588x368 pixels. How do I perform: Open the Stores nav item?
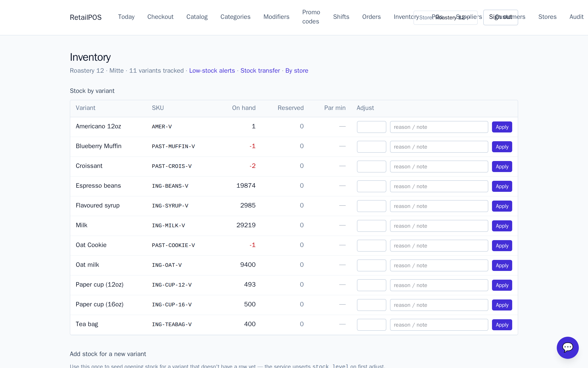point(547,17)
